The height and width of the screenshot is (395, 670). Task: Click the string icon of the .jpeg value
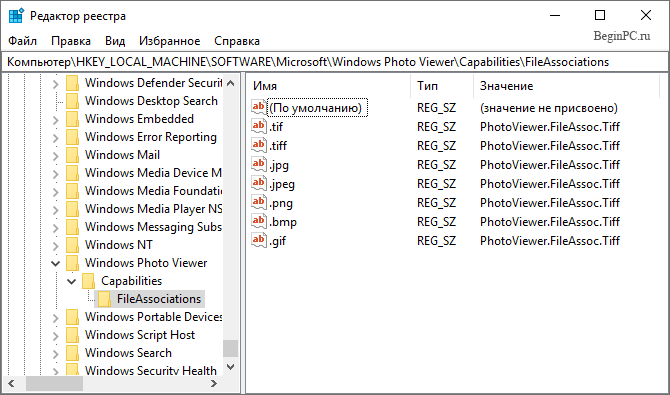tap(259, 183)
